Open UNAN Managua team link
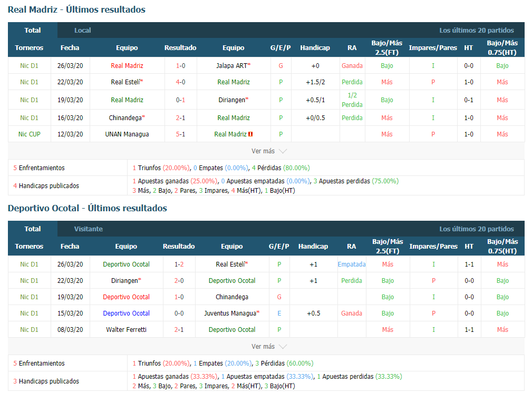 (127, 134)
